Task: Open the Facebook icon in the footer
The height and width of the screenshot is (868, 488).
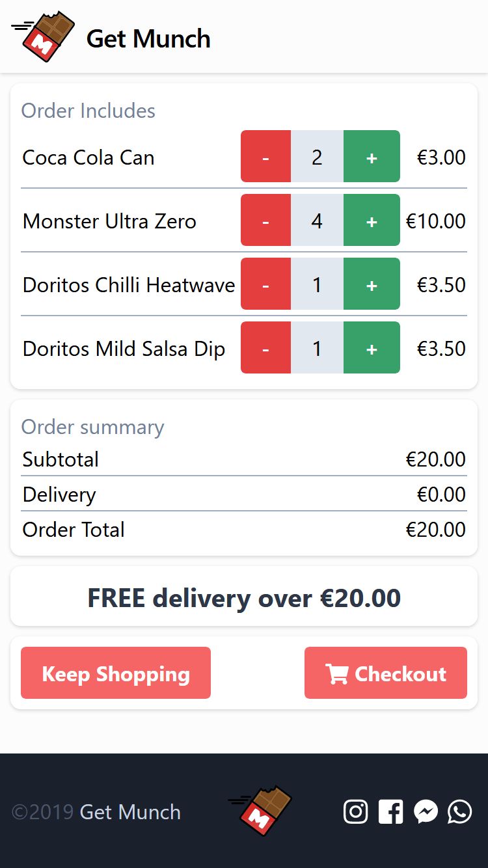Action: [x=390, y=811]
